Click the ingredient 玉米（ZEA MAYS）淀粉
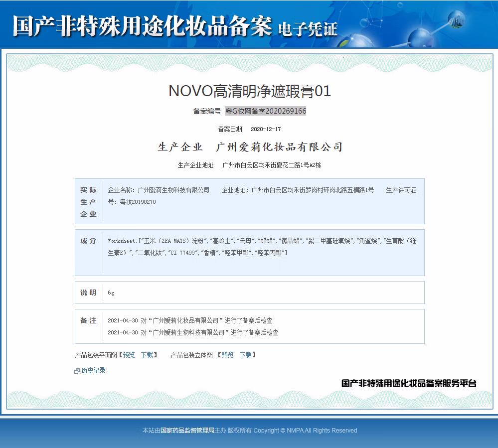The image size is (498, 448). (x=173, y=241)
